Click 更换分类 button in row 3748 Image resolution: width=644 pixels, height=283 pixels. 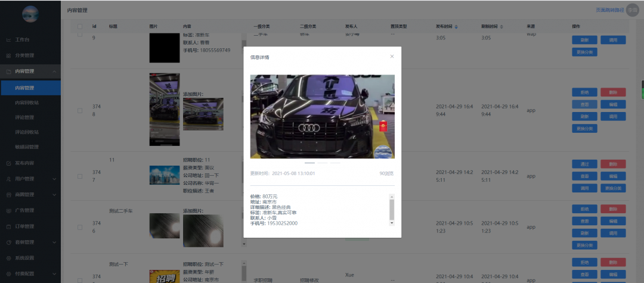click(x=584, y=128)
